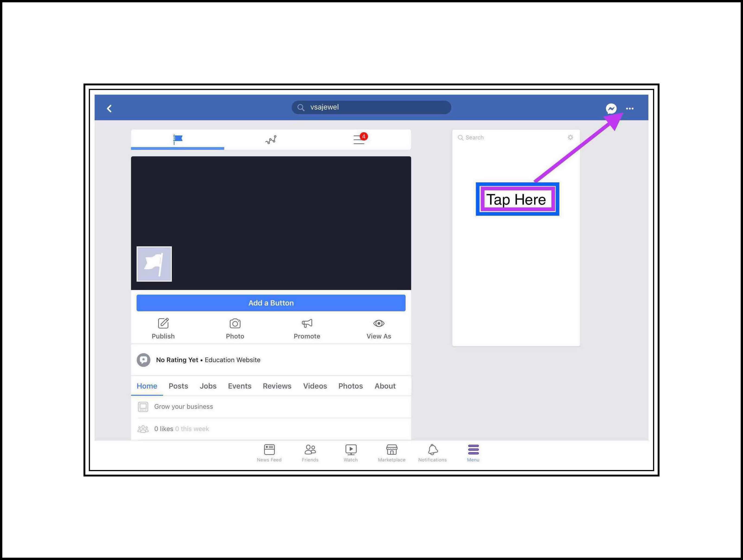Image resolution: width=743 pixels, height=560 pixels.
Task: Tap the Publish icon
Action: (x=163, y=324)
